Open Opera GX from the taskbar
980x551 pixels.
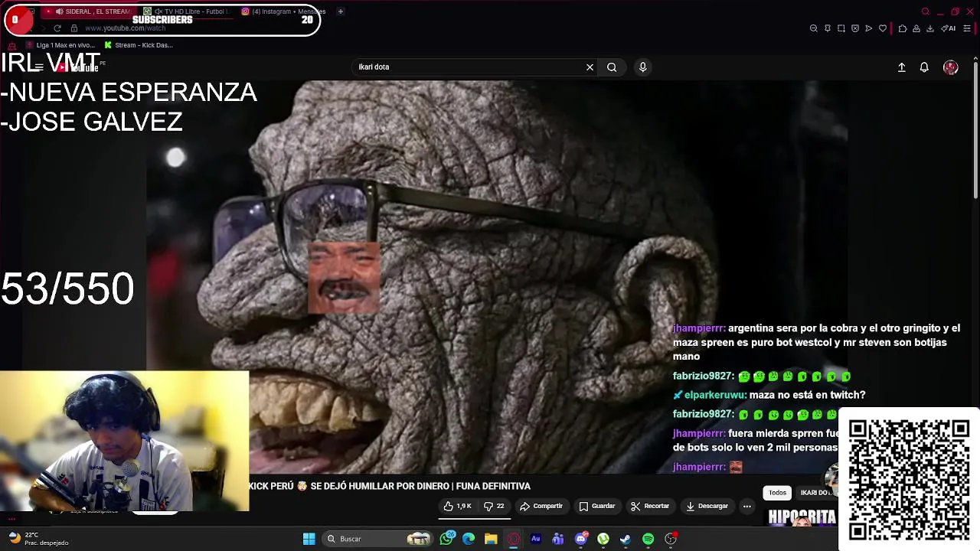coord(513,539)
